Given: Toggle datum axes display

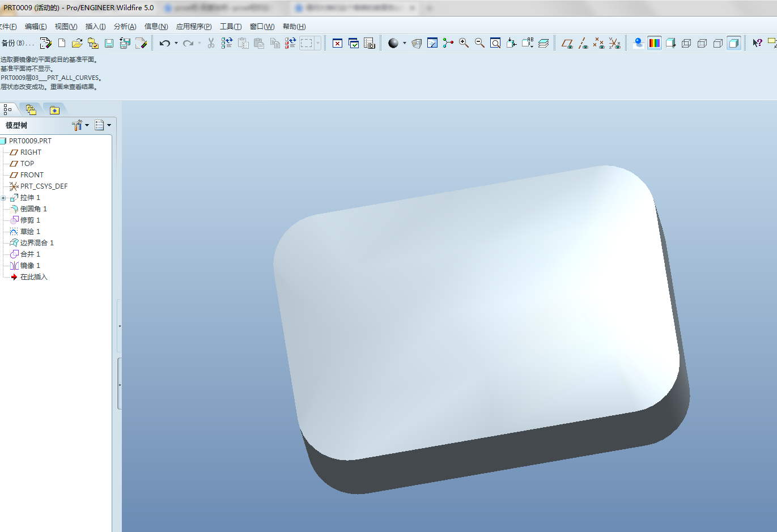Looking at the screenshot, I should pyautogui.click(x=583, y=43).
